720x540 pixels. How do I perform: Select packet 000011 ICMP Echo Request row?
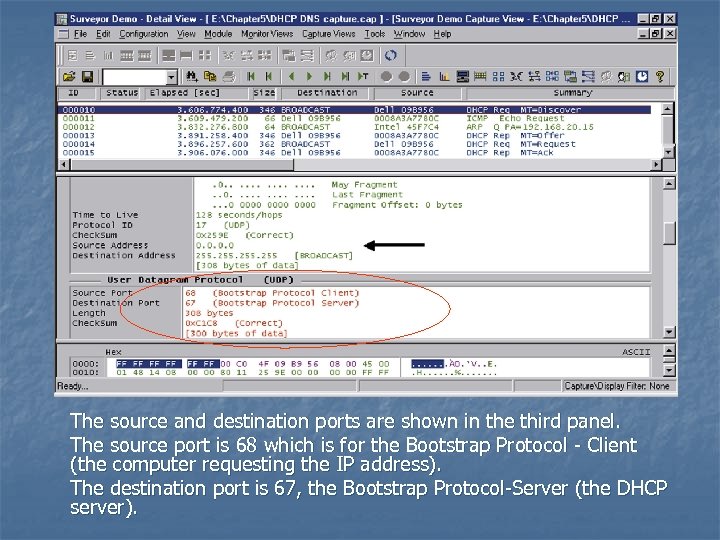tap(354, 118)
